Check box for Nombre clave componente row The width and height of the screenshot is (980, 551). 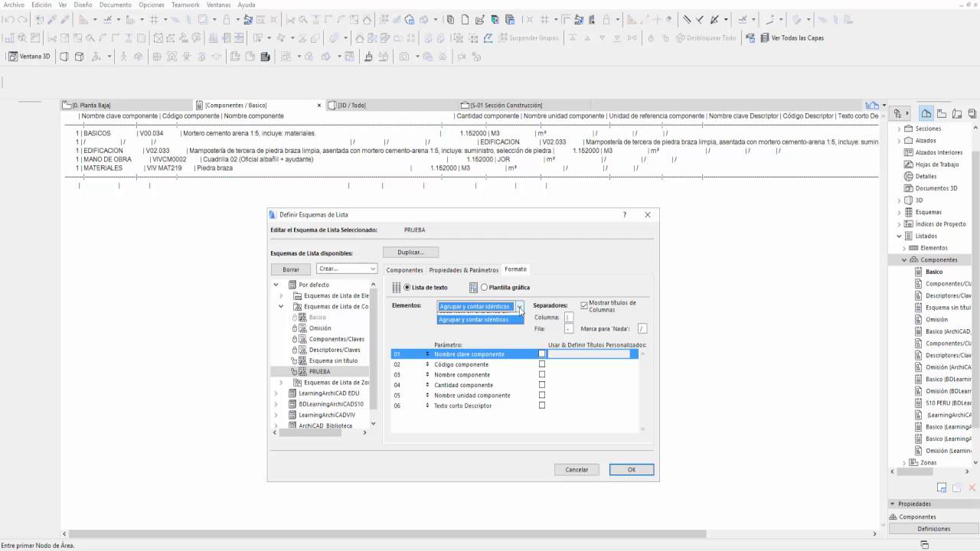(x=542, y=354)
